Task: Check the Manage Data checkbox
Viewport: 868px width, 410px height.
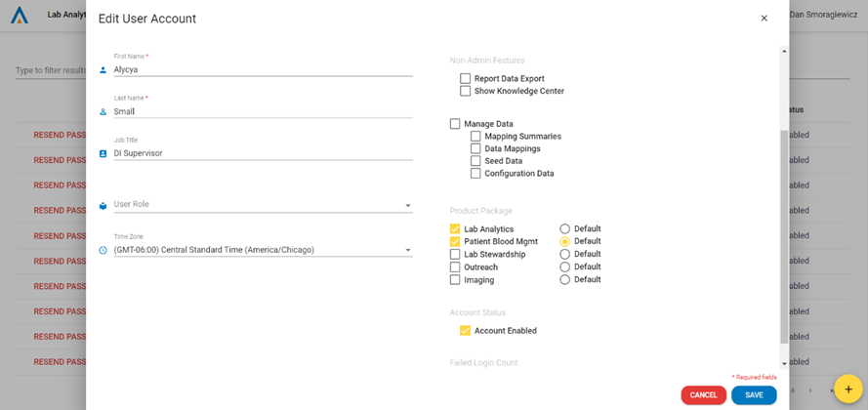Action: [455, 124]
